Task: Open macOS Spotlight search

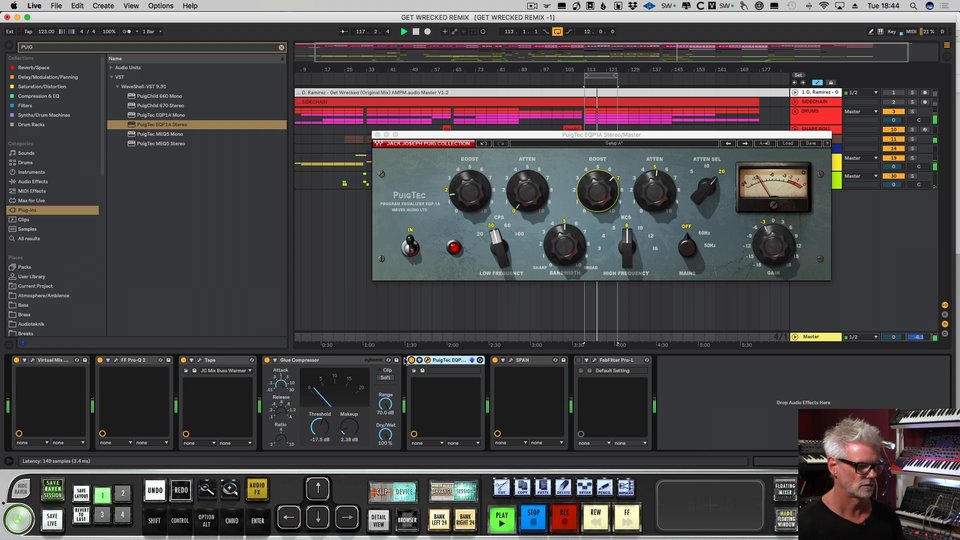Action: [913, 6]
